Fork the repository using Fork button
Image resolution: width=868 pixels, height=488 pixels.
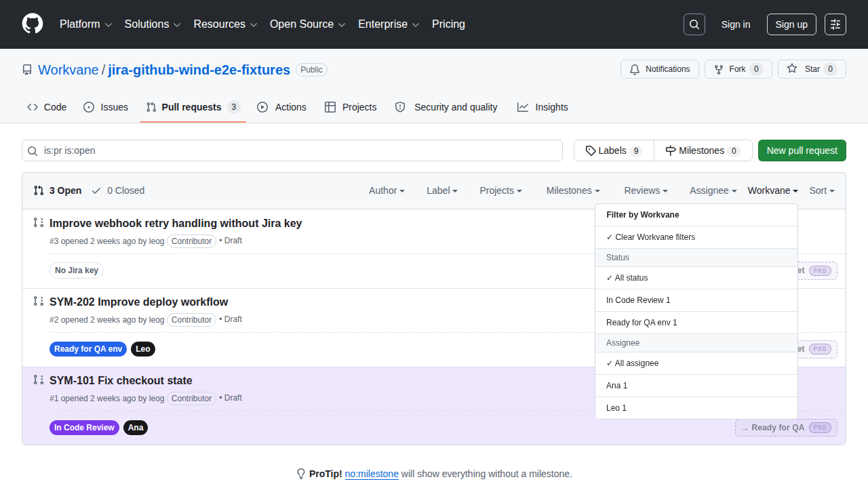[738, 69]
